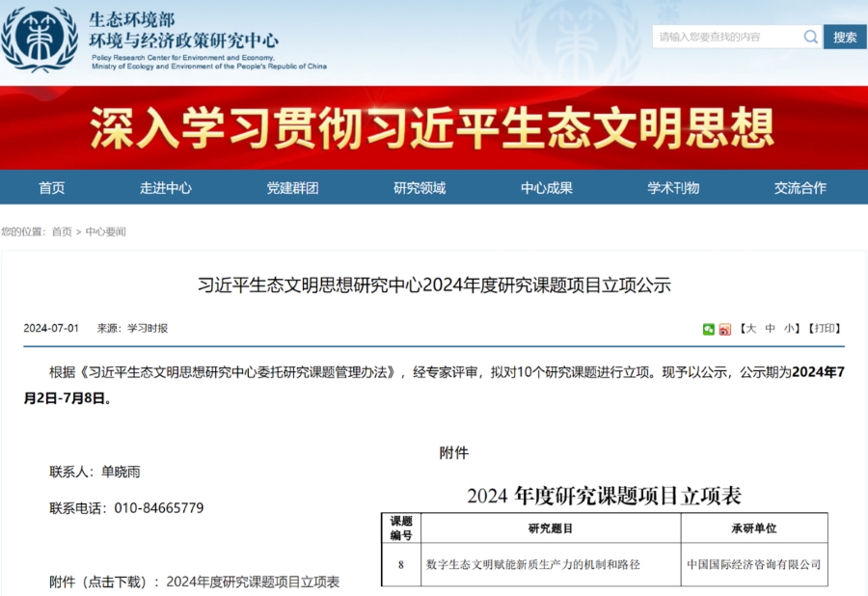Click the 附件 heading above the table

tap(454, 453)
